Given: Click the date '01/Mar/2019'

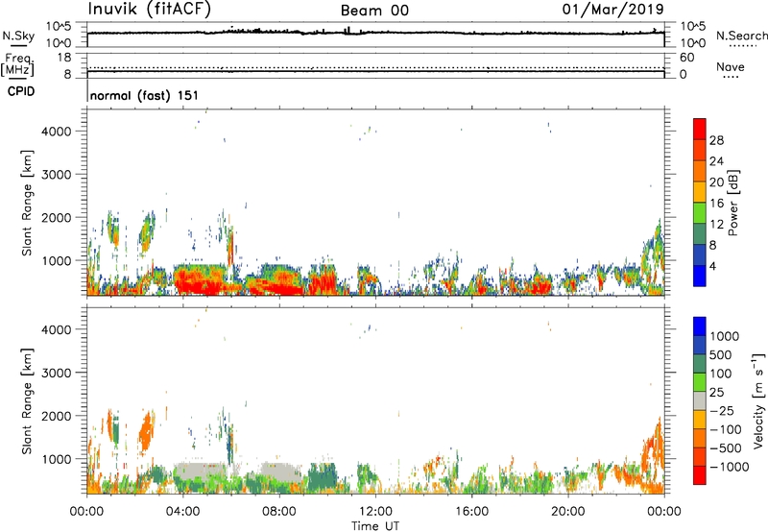Looking at the screenshot, I should (x=613, y=10).
